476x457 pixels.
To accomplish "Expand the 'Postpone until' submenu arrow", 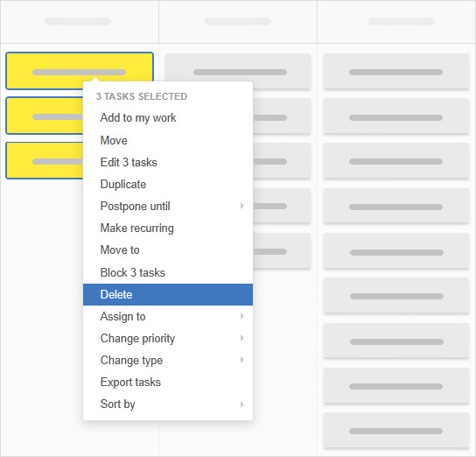I will pos(242,206).
